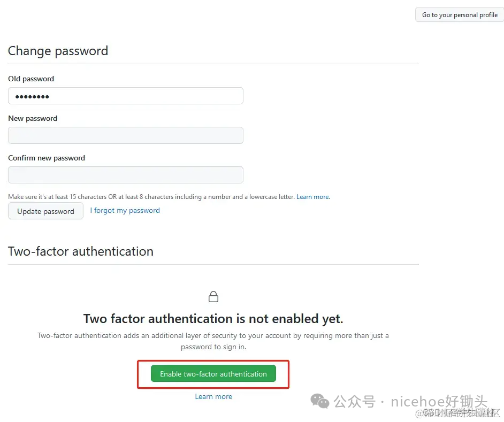Click the 'New password' field label
504x422 pixels.
pos(33,118)
